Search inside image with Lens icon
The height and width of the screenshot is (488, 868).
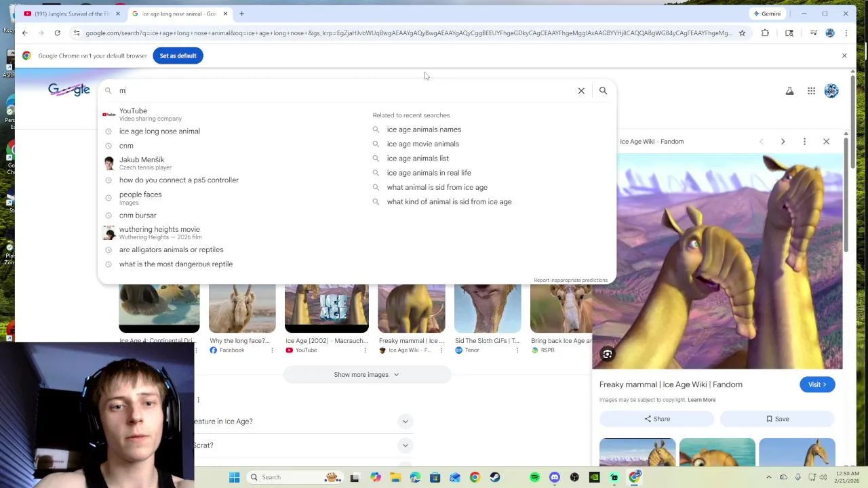(x=608, y=354)
